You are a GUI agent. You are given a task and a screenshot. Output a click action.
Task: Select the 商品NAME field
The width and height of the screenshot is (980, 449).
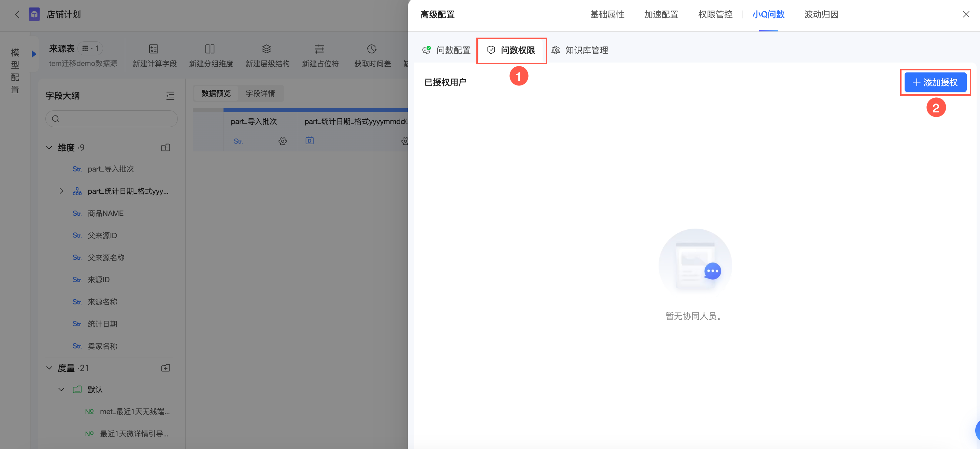(x=105, y=214)
